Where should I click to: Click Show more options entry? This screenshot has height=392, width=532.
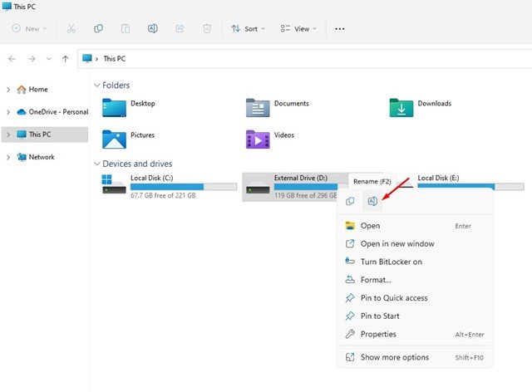coord(394,357)
